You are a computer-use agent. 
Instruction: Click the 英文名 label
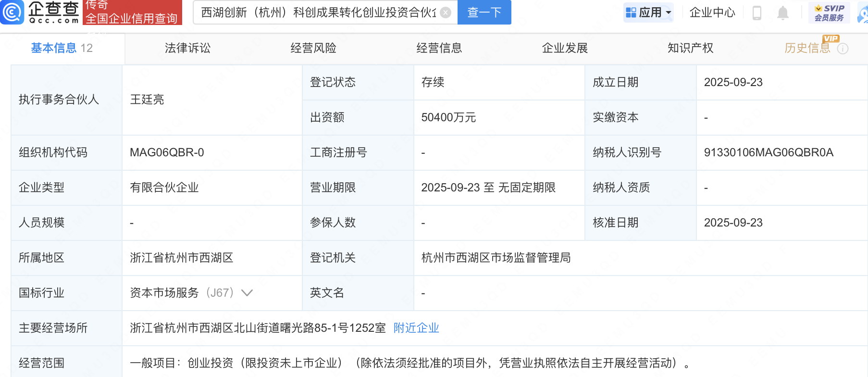(x=327, y=293)
